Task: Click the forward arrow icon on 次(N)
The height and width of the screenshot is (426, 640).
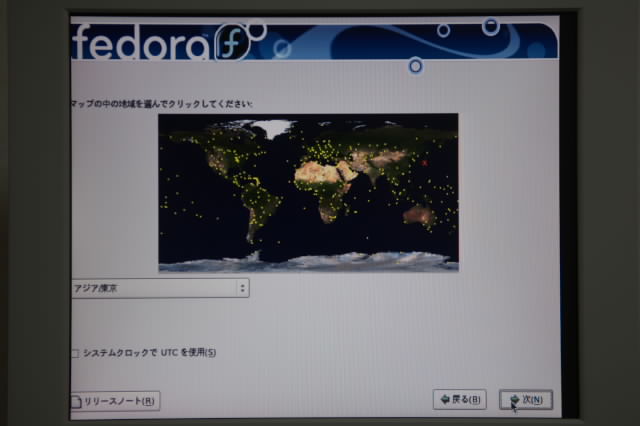Action: pos(515,399)
